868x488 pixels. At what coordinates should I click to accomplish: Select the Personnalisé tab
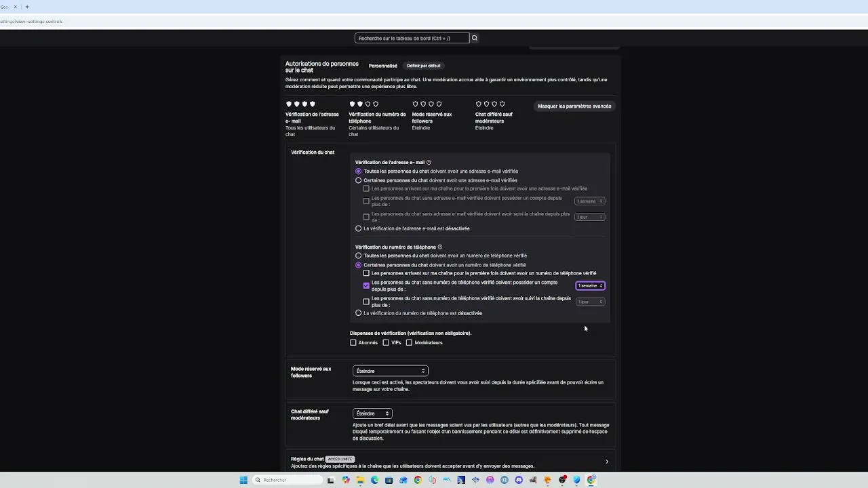coord(383,66)
